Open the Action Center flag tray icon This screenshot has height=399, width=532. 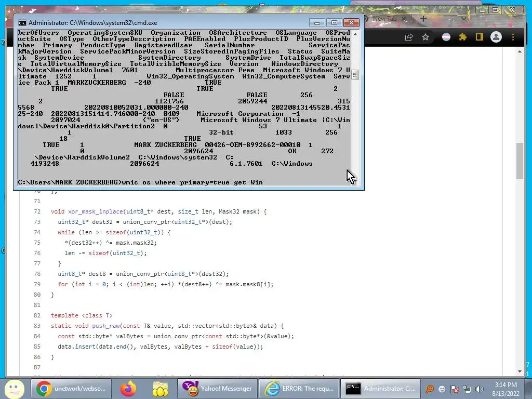click(x=455, y=389)
